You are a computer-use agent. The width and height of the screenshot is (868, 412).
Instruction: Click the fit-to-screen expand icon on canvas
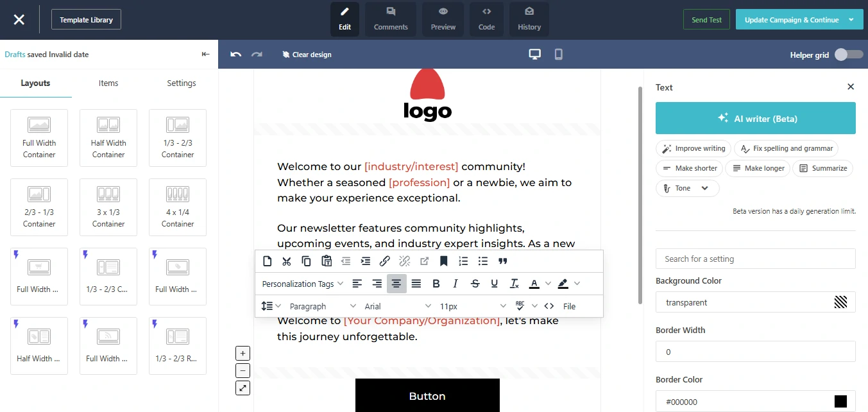[x=243, y=388]
